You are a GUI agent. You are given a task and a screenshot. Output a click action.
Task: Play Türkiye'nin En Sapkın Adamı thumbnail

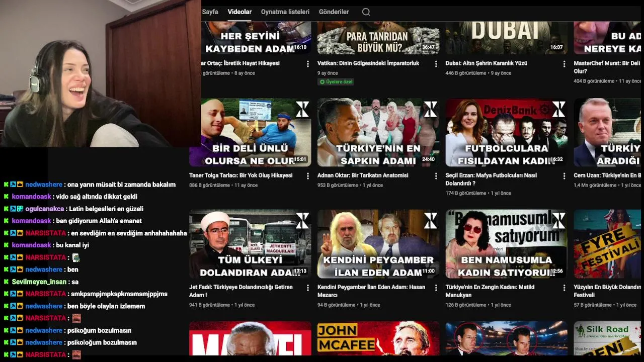coord(378,132)
